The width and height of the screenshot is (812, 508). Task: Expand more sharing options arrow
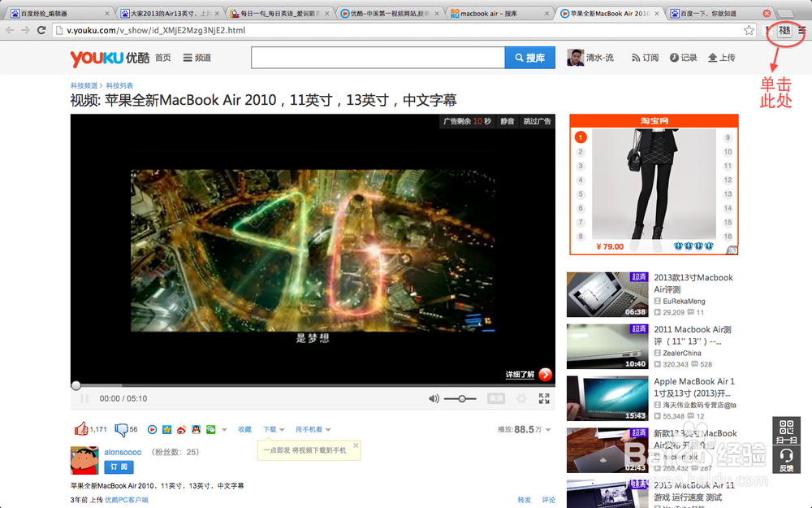(224, 429)
